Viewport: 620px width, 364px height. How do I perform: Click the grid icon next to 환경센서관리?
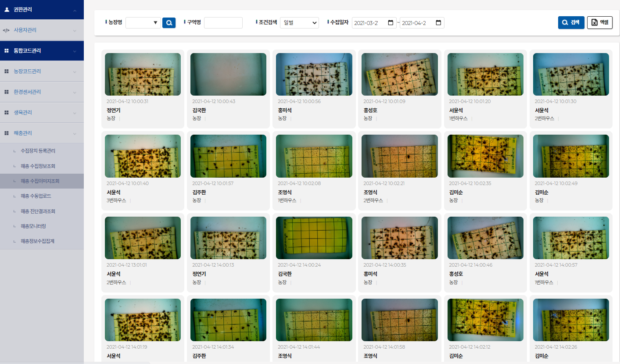(x=7, y=92)
